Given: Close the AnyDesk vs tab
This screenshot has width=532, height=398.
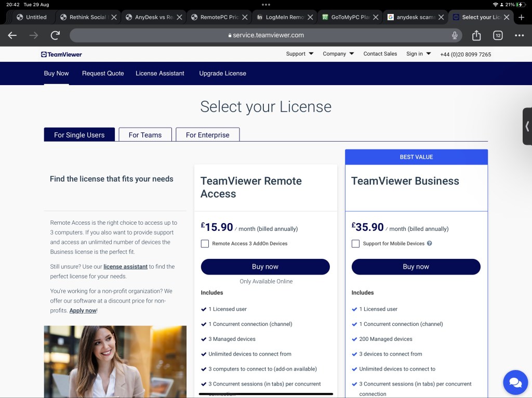Looking at the screenshot, I should pos(179,17).
